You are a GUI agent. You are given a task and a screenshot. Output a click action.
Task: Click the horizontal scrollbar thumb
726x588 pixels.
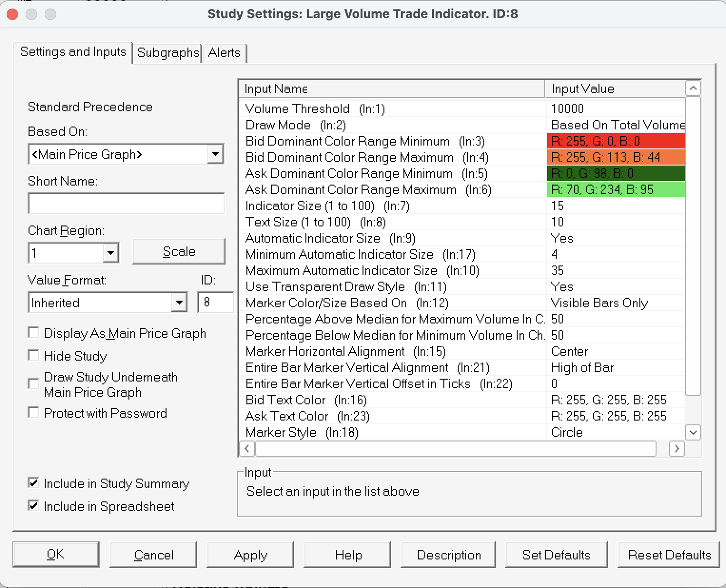coord(456,449)
